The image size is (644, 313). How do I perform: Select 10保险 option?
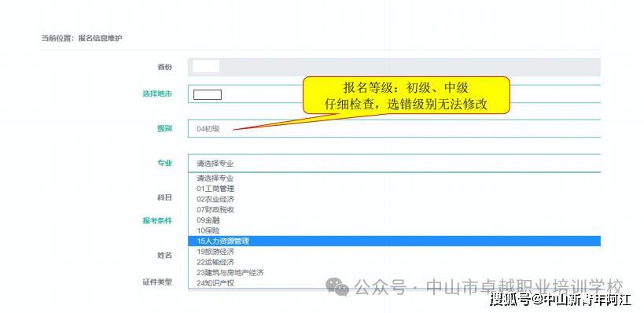[x=394, y=231]
